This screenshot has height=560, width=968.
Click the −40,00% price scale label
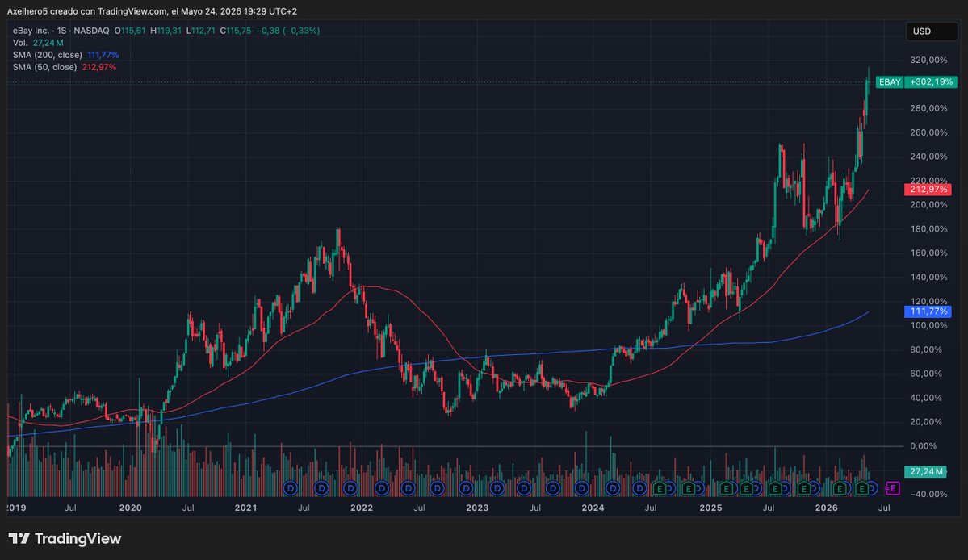[928, 494]
